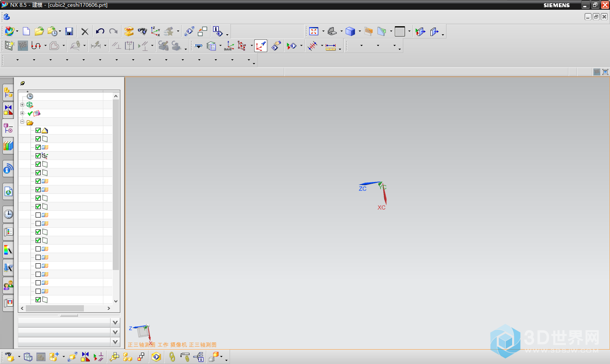Viewport: 610px width, 364px height.
Task: Open the NX Start application menu icon
Action: pyautogui.click(x=9, y=31)
